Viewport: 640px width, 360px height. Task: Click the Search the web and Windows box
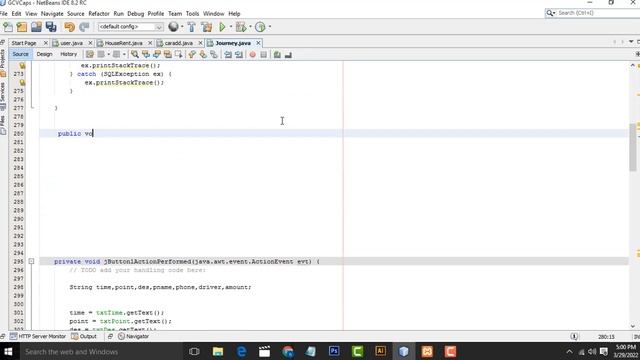(100, 351)
